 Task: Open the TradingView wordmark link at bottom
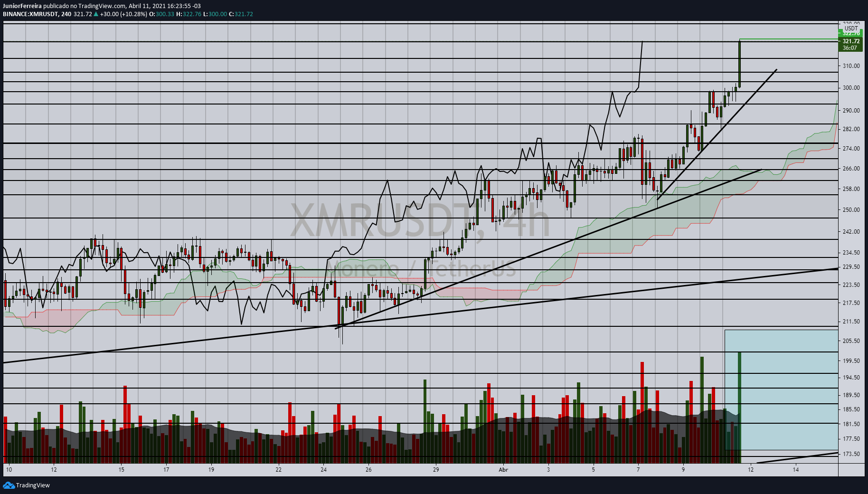tap(33, 485)
